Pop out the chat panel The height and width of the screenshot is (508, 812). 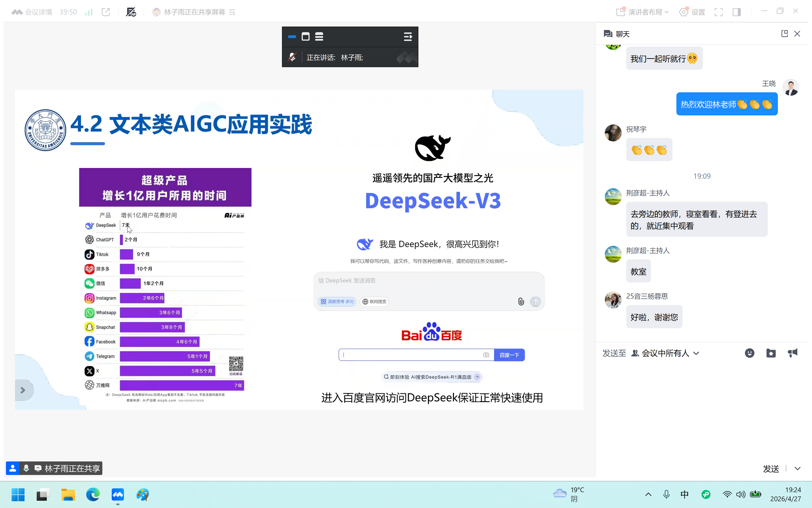point(784,34)
